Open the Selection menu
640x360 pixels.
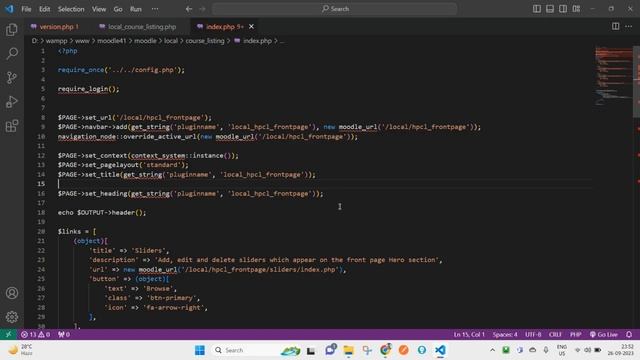pos(71,9)
